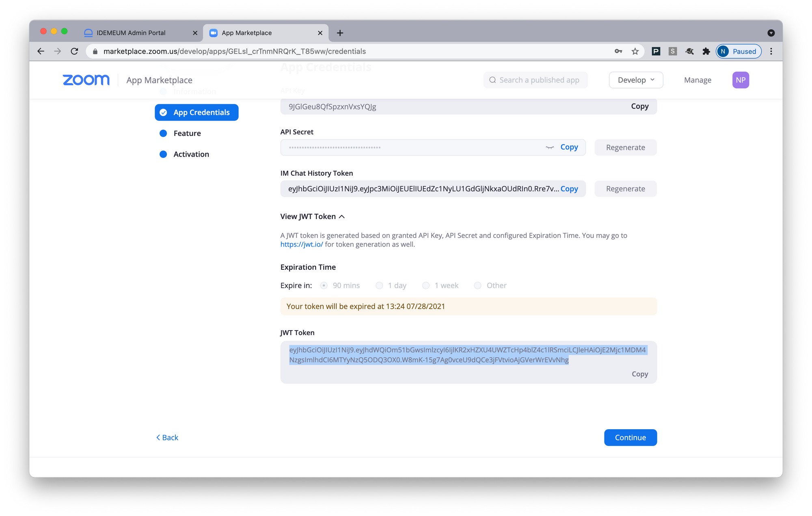This screenshot has height=516, width=812.
Task: Copy the API Key
Action: [639, 106]
